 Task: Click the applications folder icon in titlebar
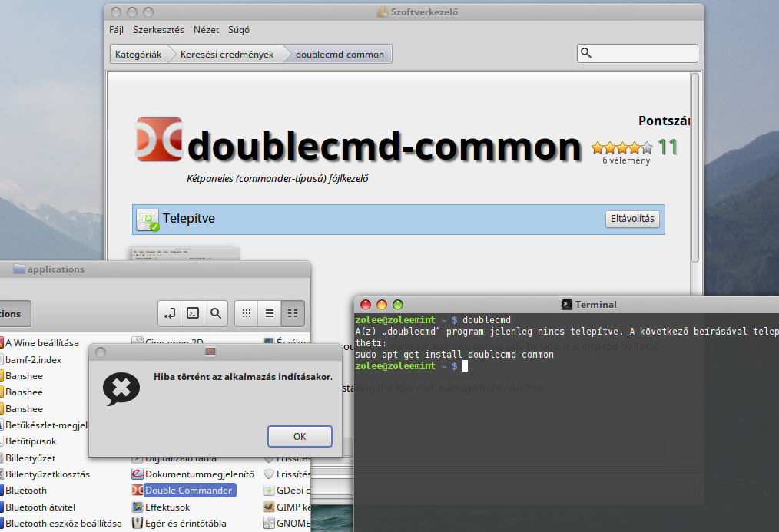(x=19, y=269)
